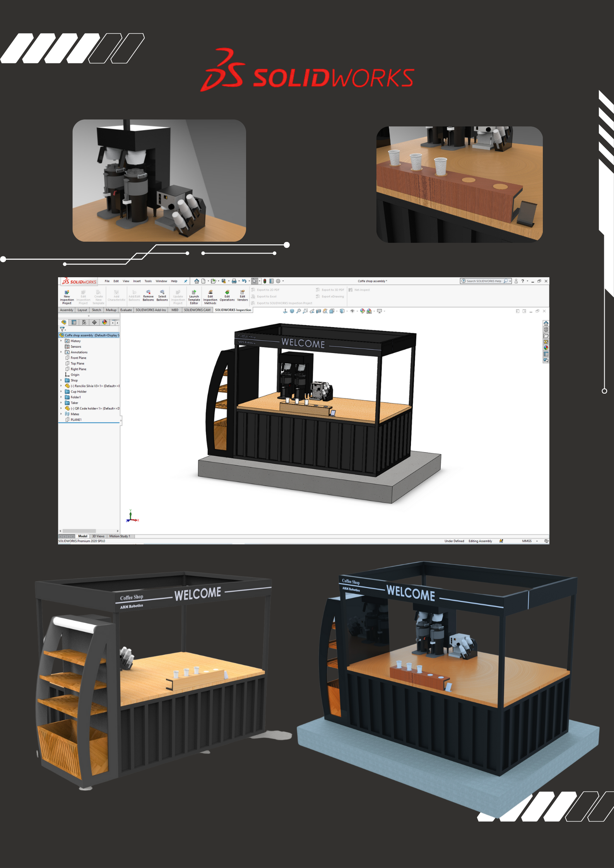Open Edit Operations

point(227,296)
